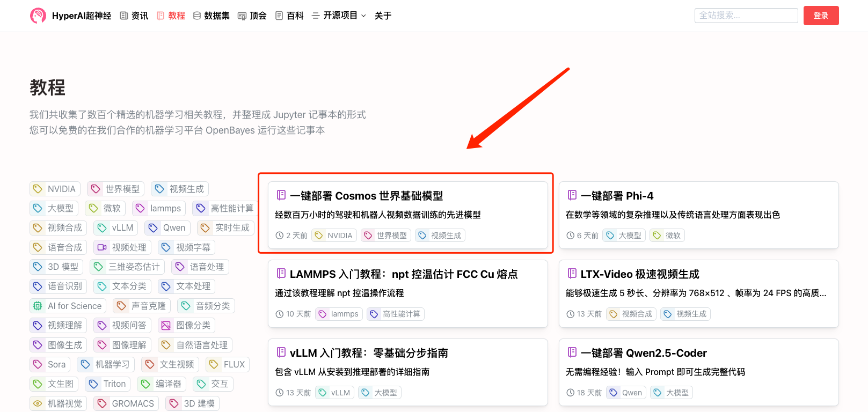Click the HyperAI brain logo icon
Viewport: 868px width, 412px height.
38,16
